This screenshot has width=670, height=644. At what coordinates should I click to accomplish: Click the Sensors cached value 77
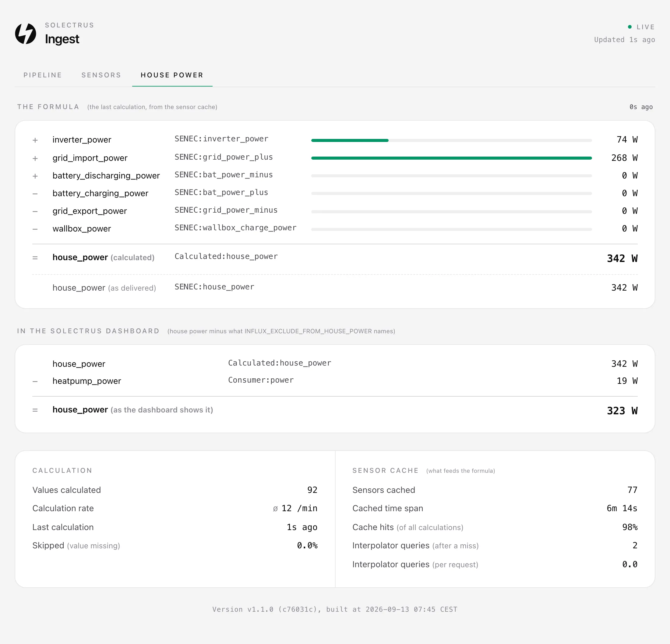click(x=633, y=490)
